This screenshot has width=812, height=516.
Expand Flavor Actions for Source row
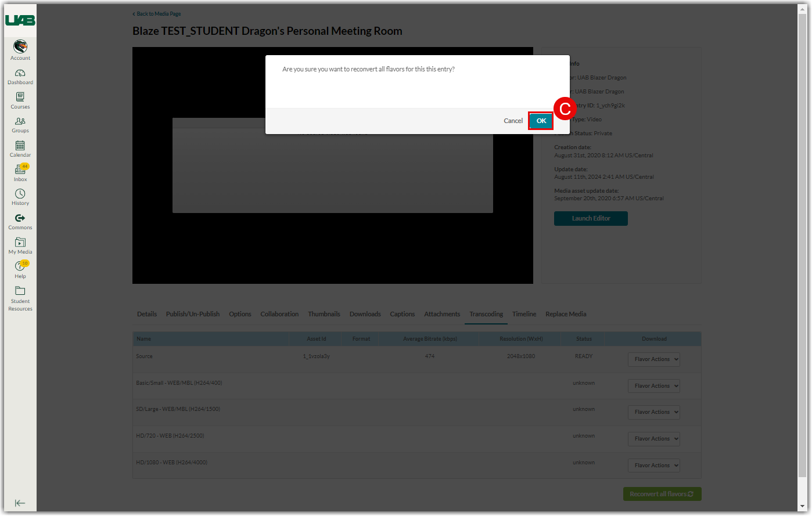tap(653, 359)
